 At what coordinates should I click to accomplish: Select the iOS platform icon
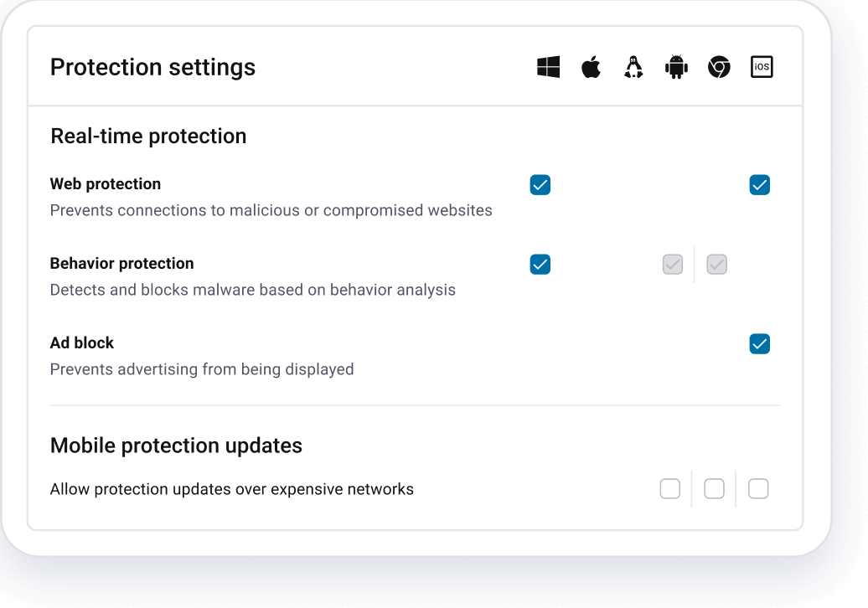coord(762,66)
